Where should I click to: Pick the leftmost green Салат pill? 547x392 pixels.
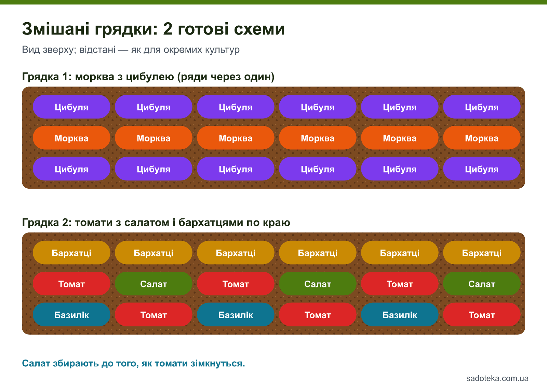click(x=154, y=284)
